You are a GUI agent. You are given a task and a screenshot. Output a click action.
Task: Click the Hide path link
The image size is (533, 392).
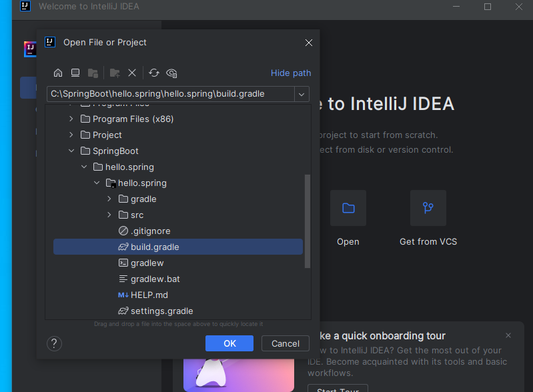pyautogui.click(x=291, y=73)
